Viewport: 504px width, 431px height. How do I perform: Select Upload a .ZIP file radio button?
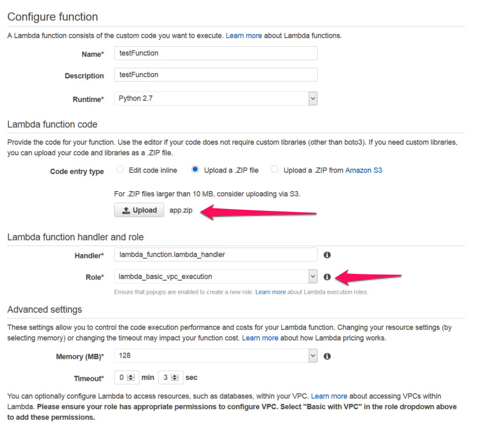pyautogui.click(x=195, y=170)
